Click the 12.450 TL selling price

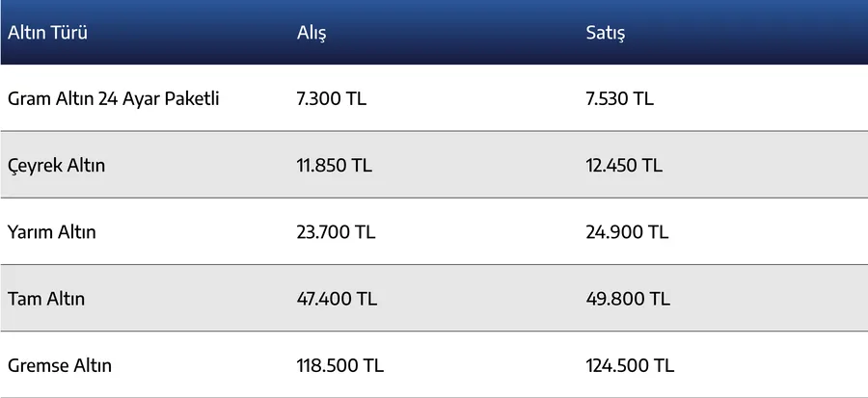624,165
